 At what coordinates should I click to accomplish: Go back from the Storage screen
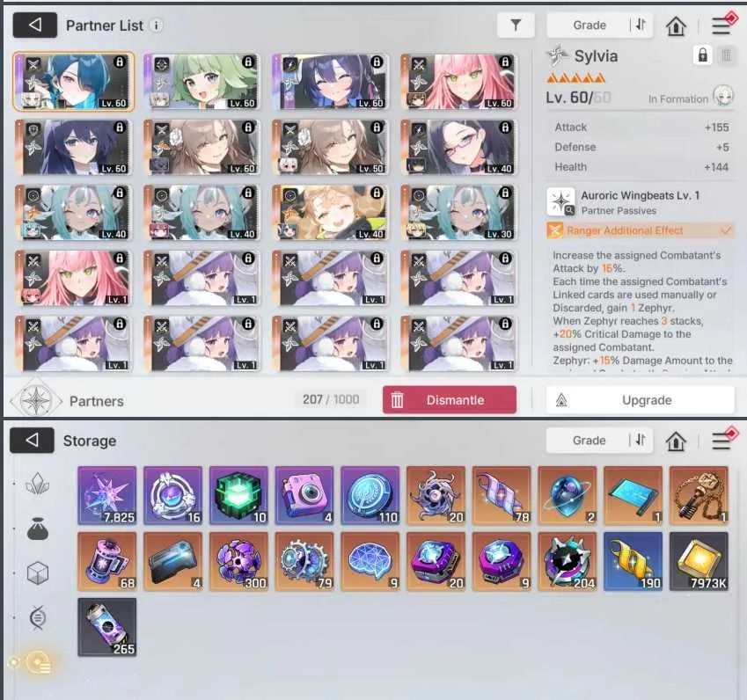(x=32, y=440)
